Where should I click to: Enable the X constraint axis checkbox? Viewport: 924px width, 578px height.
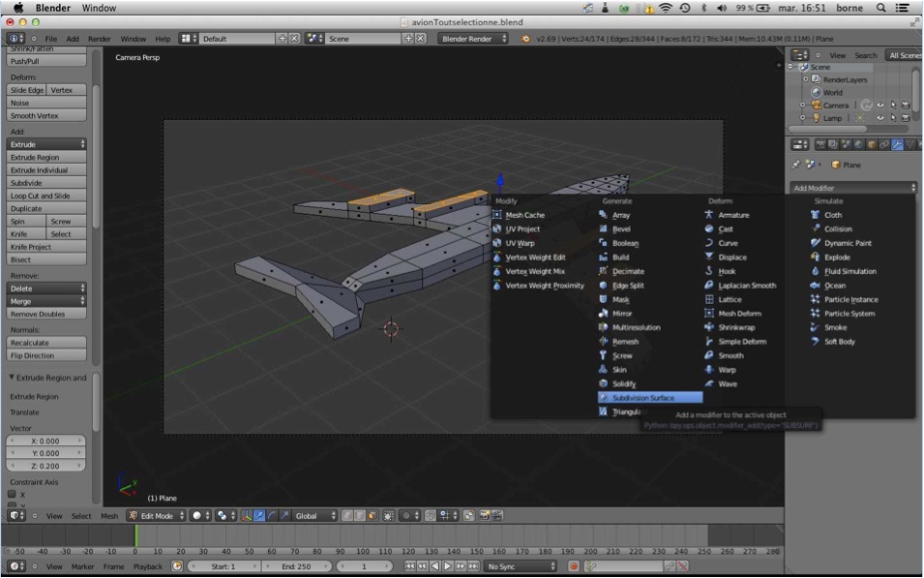[13, 495]
